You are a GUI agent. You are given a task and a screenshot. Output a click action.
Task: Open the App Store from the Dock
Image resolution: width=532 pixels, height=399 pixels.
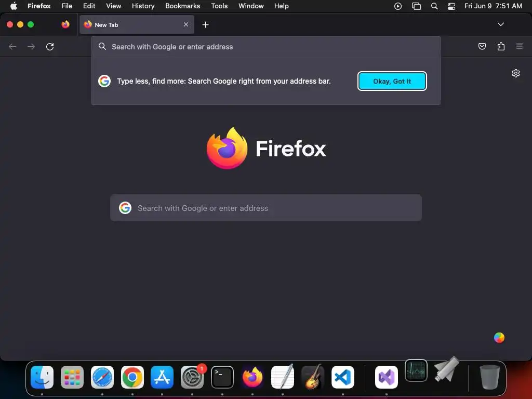pyautogui.click(x=162, y=377)
